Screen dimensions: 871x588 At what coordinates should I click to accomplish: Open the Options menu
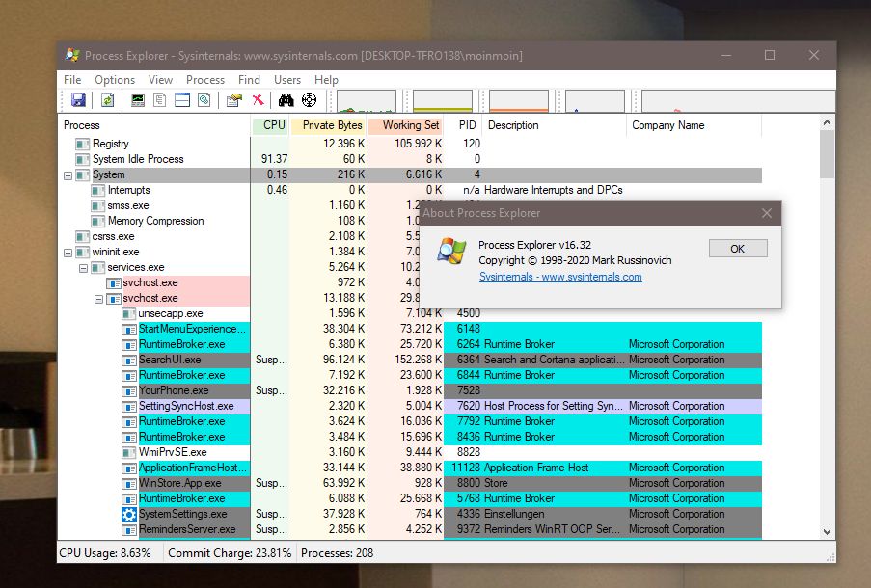point(115,80)
